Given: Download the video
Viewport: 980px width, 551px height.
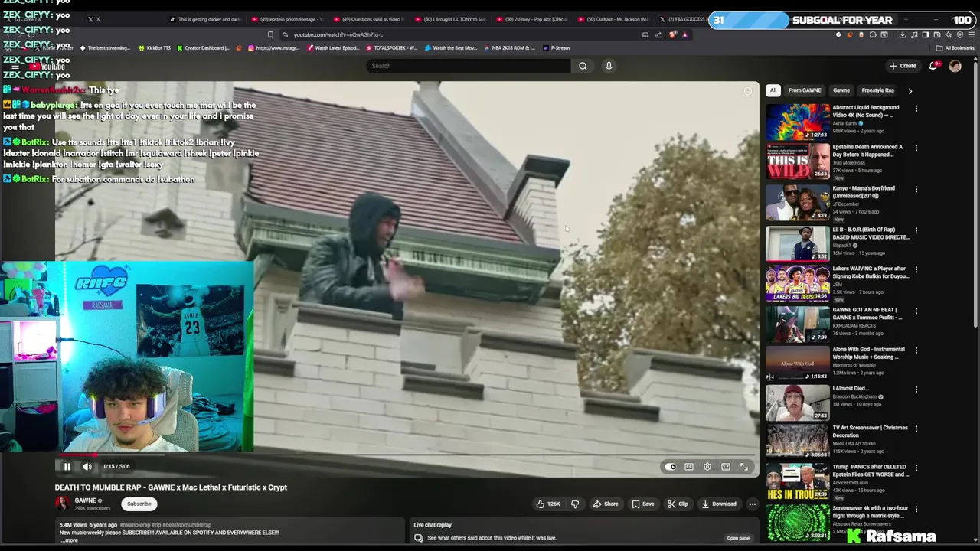Looking at the screenshot, I should pyautogui.click(x=719, y=504).
